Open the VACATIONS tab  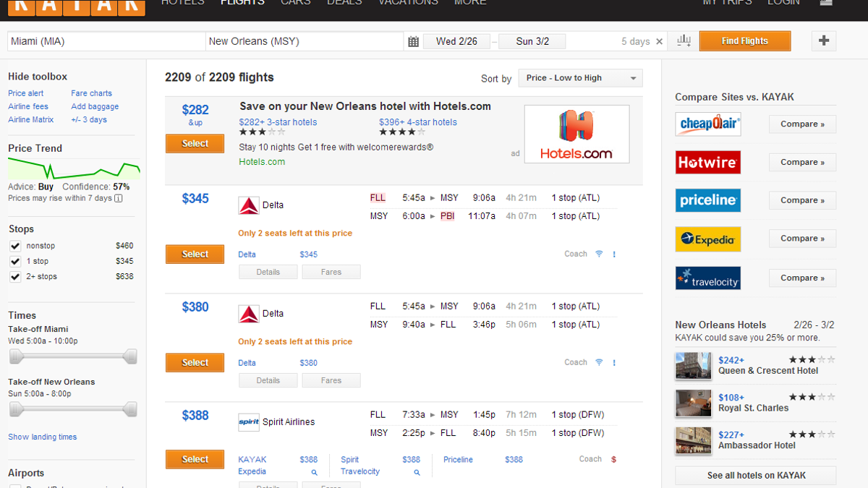click(408, 3)
